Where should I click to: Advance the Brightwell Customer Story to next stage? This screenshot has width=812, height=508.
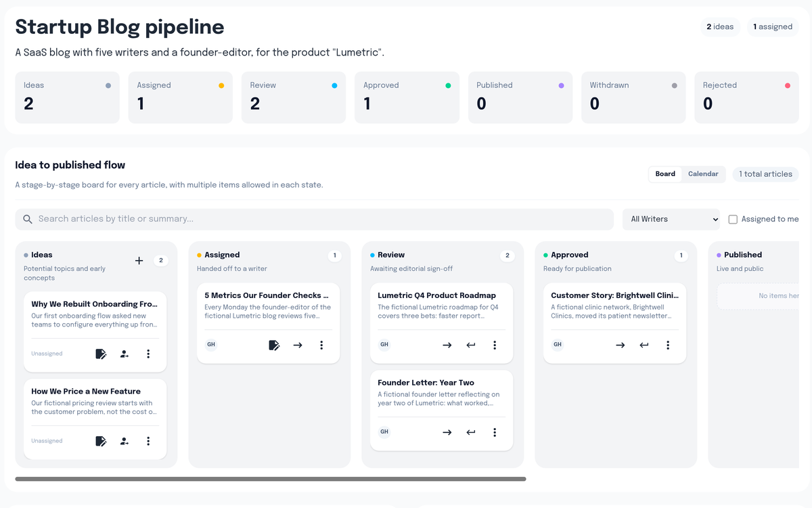click(x=621, y=345)
